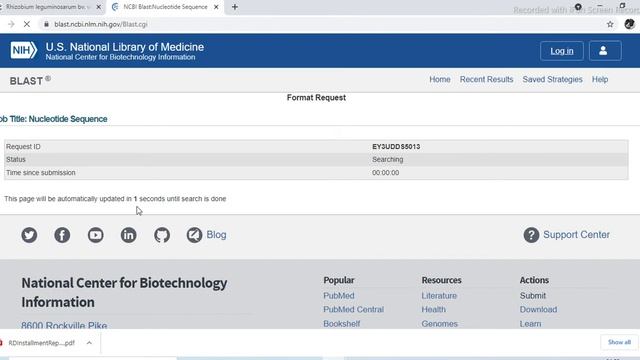Click U.S. National Library of Medicine title
Viewport: 640px width, 360px height.
[124, 47]
